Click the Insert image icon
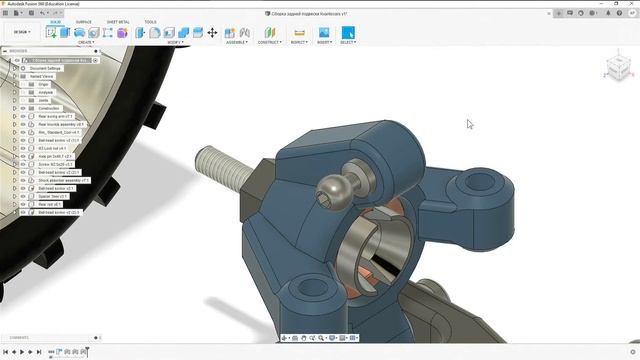The image size is (640, 360). coord(324,33)
